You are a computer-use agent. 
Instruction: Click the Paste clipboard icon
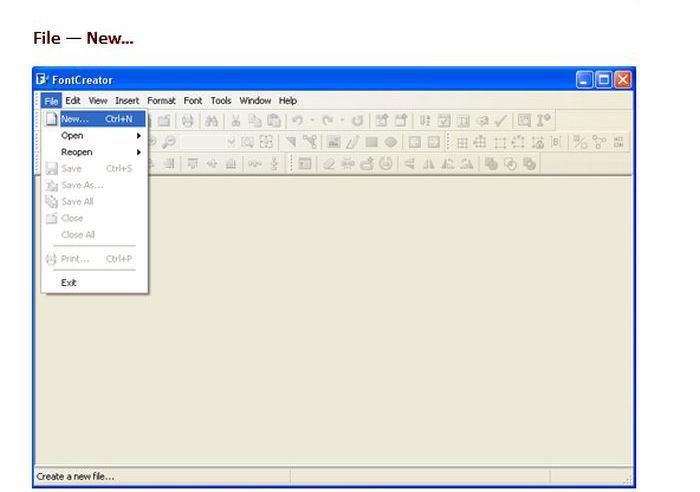click(273, 119)
